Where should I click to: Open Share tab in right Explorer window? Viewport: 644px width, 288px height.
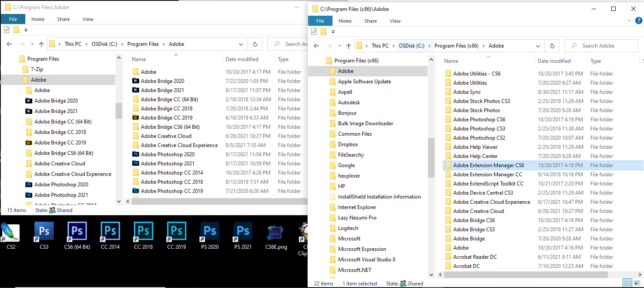point(370,21)
